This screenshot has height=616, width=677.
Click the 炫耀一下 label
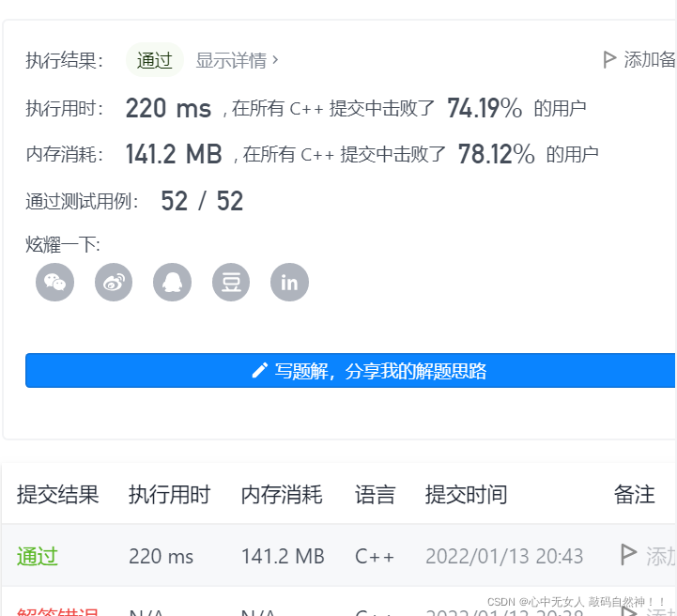click(x=63, y=245)
